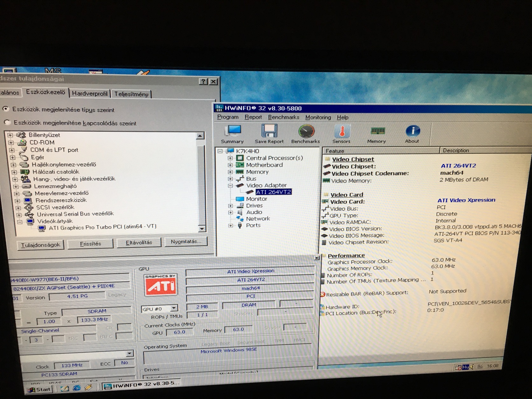The image size is (532, 399).
Task: Launch Benchmarks from the HWiNFO toolbar gauge icon
Action: click(306, 131)
